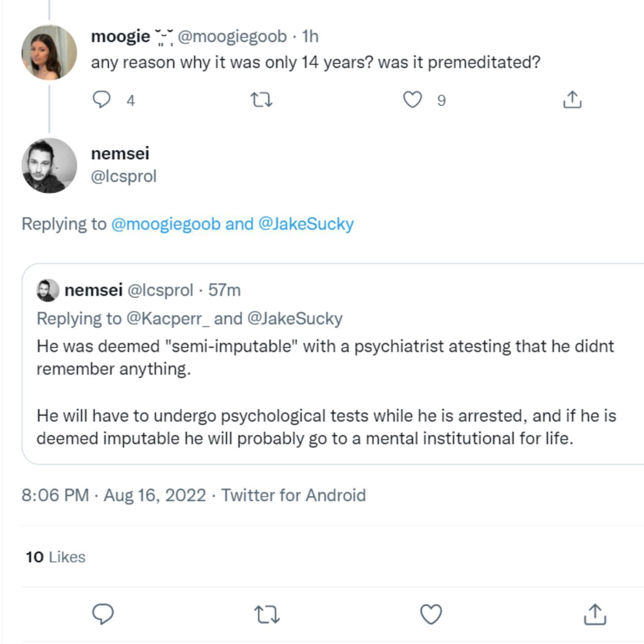The height and width of the screenshot is (644, 644).
Task: View the 10 Likes list
Action: point(55,557)
